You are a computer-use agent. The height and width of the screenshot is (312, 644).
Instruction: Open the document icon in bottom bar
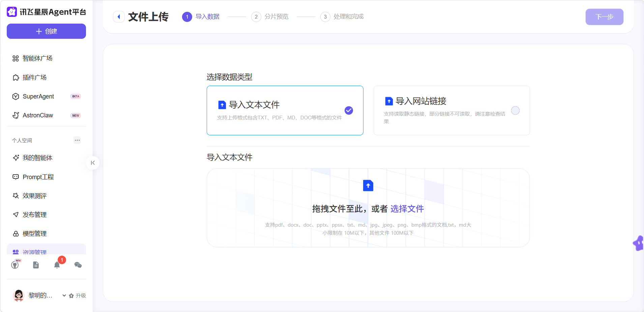36,265
